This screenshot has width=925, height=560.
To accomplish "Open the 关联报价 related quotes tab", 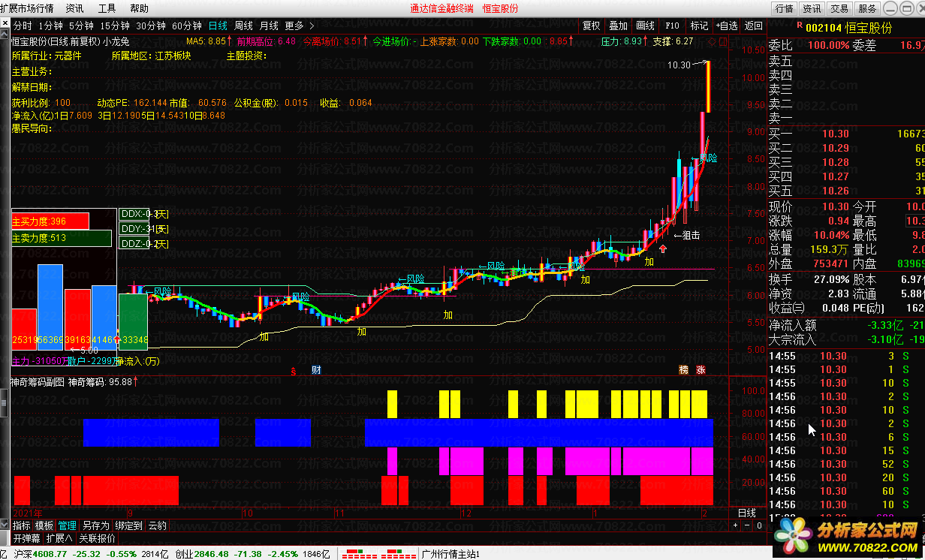I will 97,538.
